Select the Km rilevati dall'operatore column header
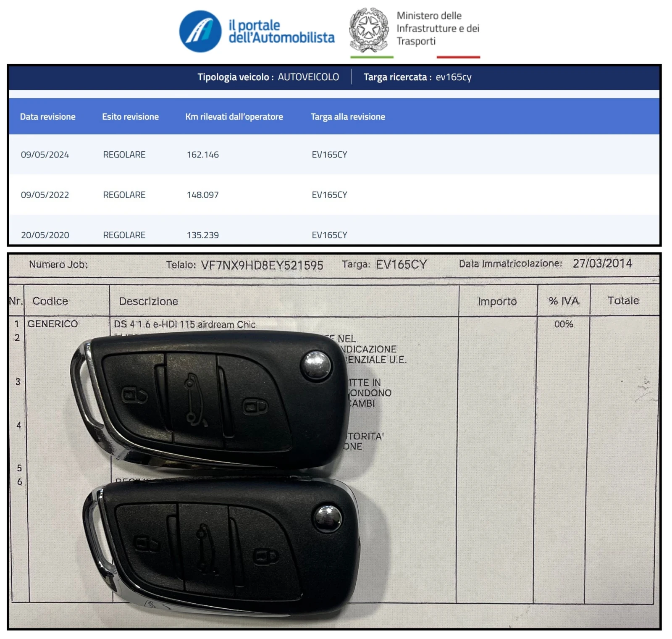 coord(234,117)
